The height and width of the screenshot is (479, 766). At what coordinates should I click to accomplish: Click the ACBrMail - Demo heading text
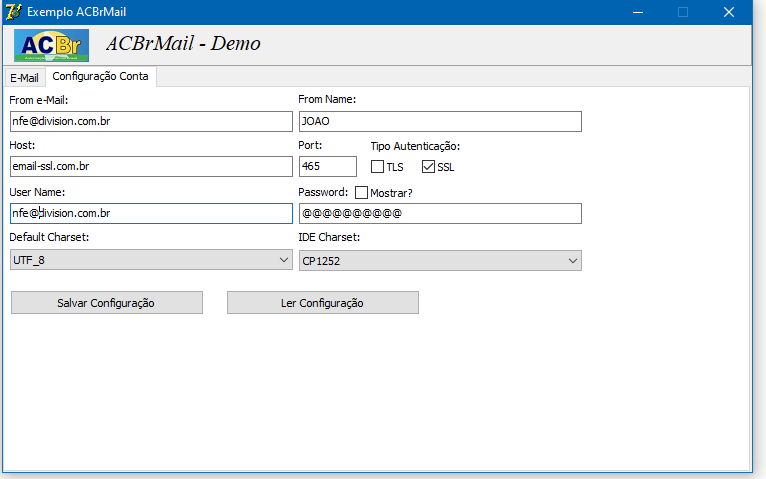(x=183, y=43)
